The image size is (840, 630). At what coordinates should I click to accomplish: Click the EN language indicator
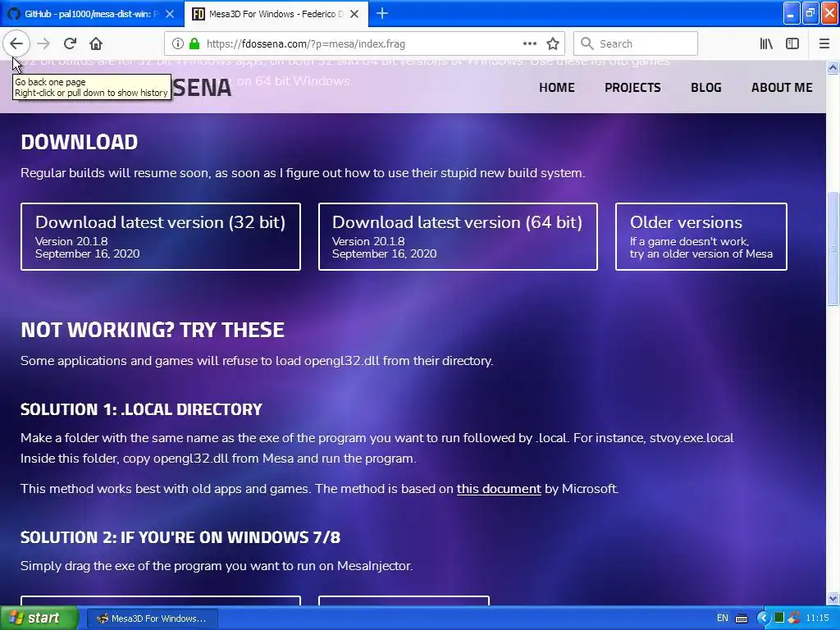tap(722, 619)
